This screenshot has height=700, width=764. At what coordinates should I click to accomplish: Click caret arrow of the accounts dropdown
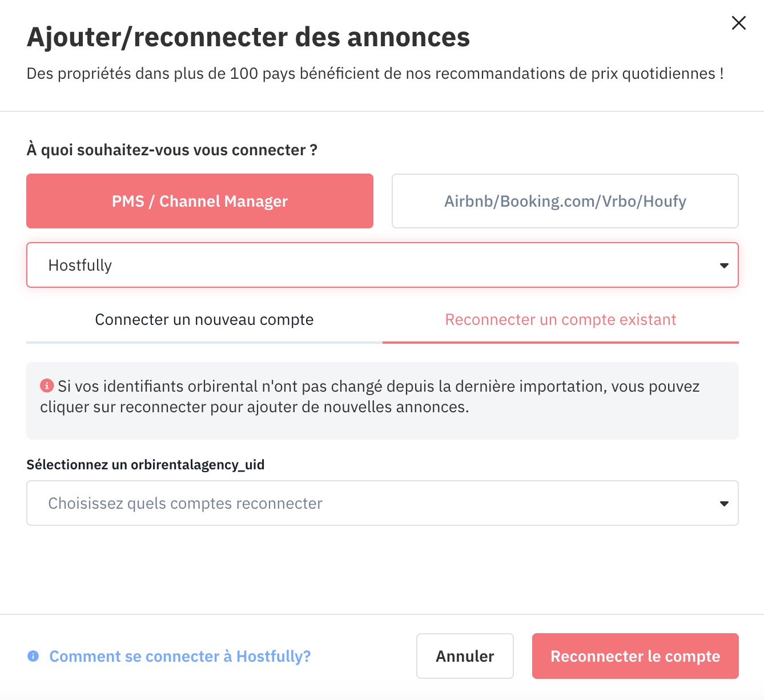(x=724, y=504)
